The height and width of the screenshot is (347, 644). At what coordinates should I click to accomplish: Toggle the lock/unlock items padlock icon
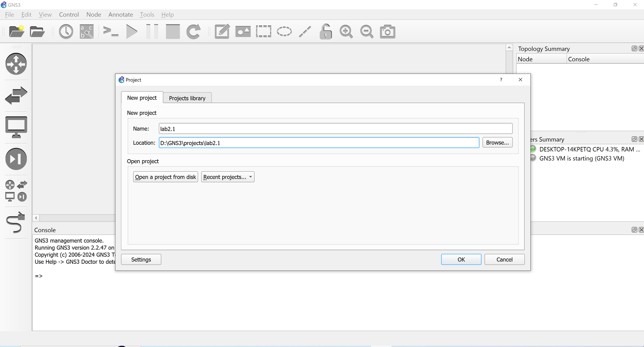point(326,32)
